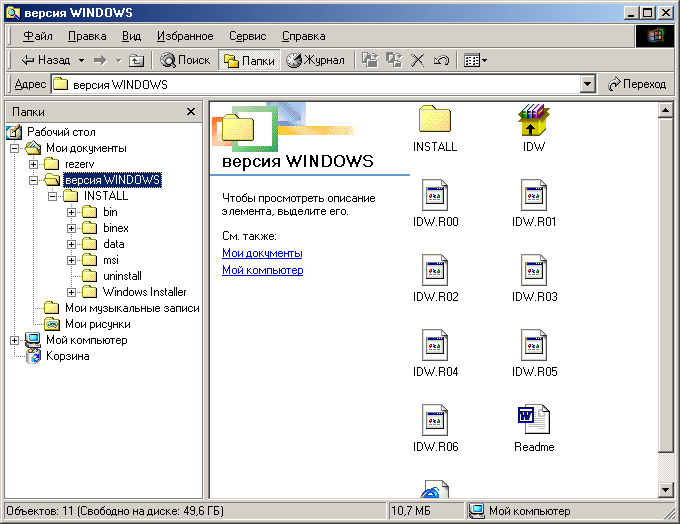The image size is (680, 524).
Task: Open the Forward history dropdown arrow
Action: pos(118,60)
